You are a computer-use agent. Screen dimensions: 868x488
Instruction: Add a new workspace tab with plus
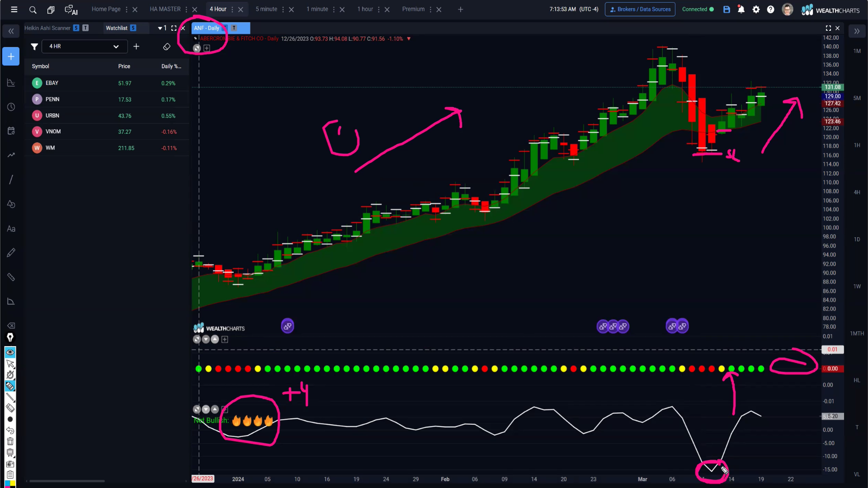[460, 9]
